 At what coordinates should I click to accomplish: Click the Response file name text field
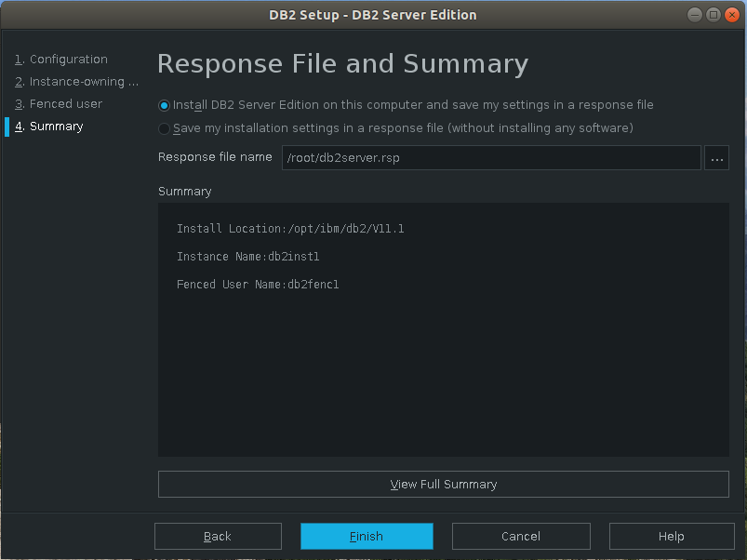490,158
